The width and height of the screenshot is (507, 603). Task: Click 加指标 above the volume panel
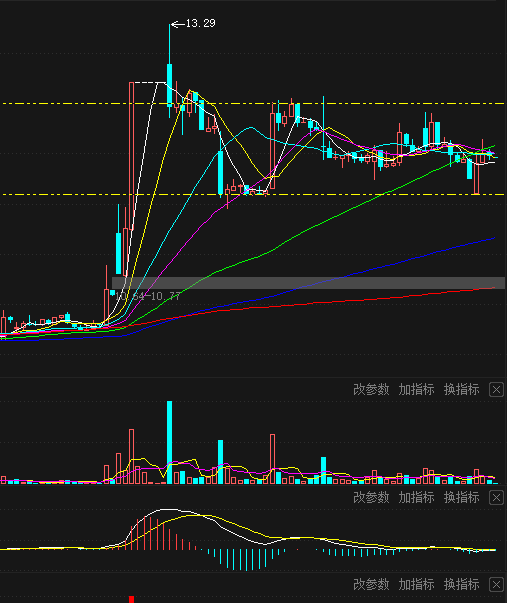click(x=417, y=390)
